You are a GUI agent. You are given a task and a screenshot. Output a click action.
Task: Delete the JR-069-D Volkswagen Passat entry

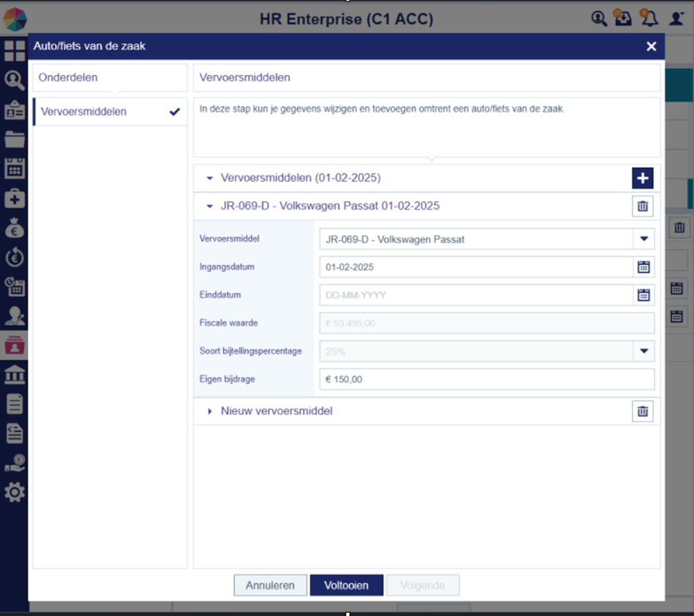[643, 206]
